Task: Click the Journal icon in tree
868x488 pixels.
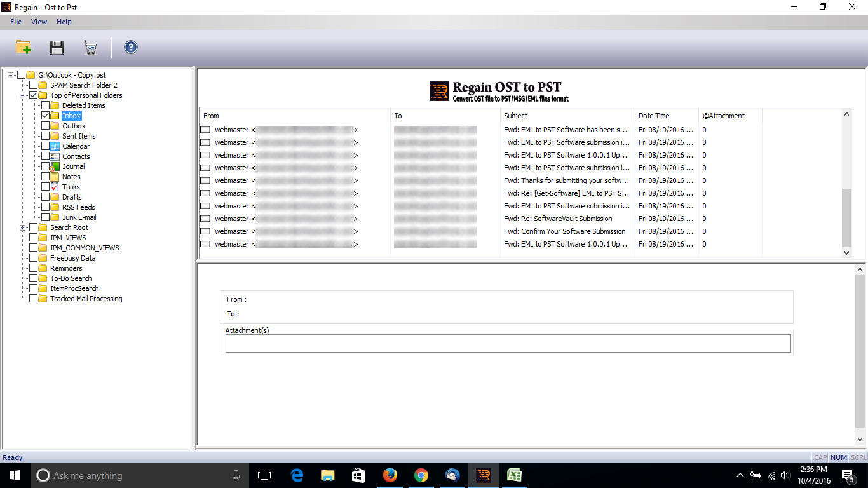Action: 55,166
